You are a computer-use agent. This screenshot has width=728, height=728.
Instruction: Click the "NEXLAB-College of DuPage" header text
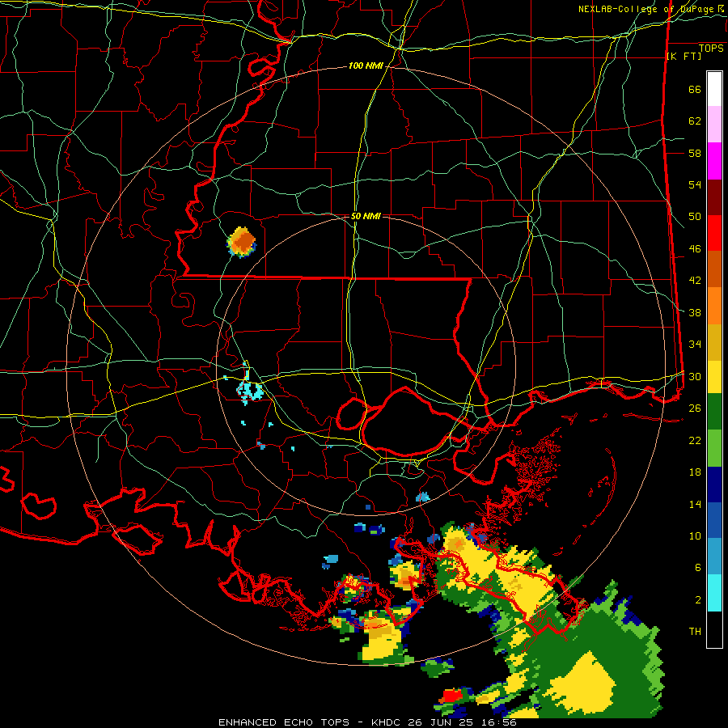click(645, 9)
